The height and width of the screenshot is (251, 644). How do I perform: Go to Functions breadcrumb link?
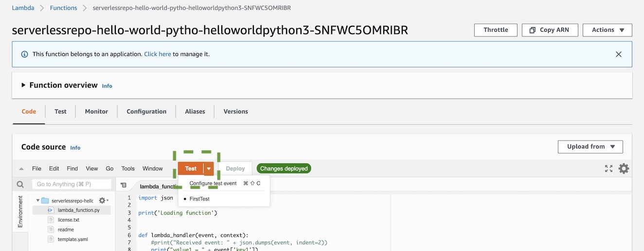[63, 8]
